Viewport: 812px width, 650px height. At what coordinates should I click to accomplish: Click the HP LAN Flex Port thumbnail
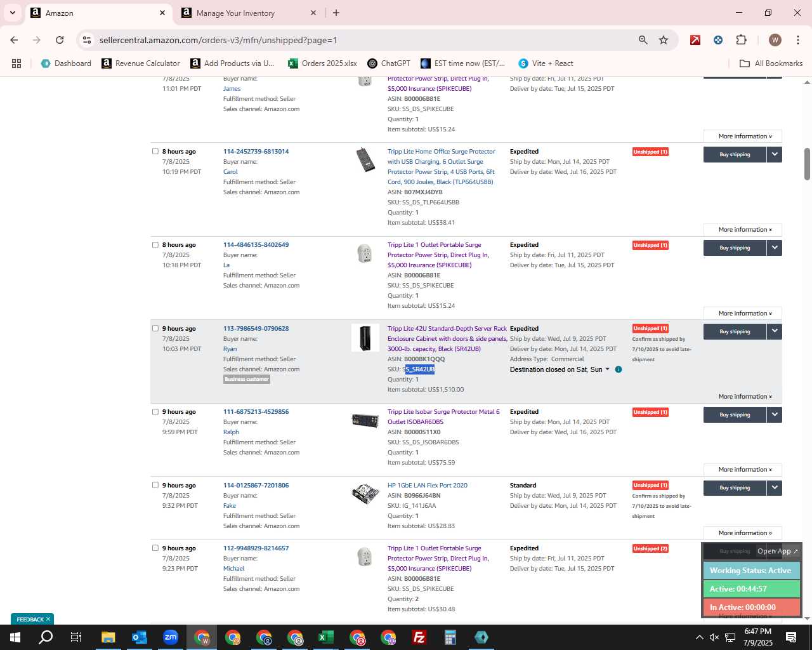click(365, 494)
